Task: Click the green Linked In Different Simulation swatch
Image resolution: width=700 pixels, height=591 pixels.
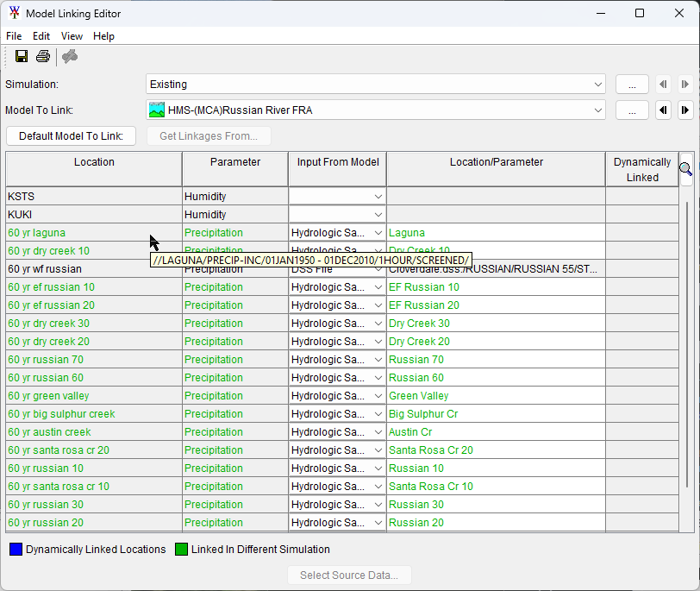Action: pos(181,550)
